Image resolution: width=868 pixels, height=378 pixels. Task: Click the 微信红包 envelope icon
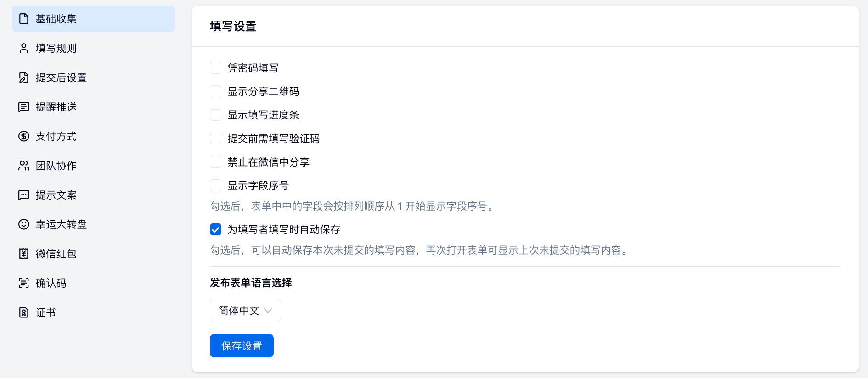[24, 254]
